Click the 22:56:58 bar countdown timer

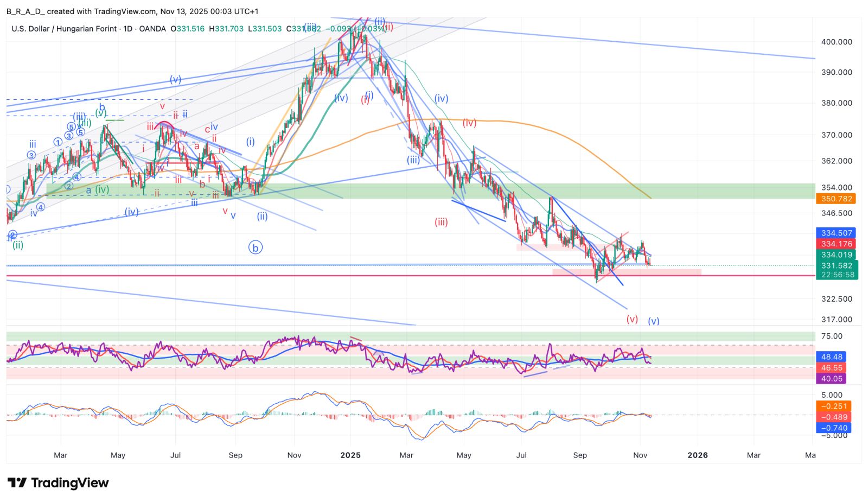836,275
